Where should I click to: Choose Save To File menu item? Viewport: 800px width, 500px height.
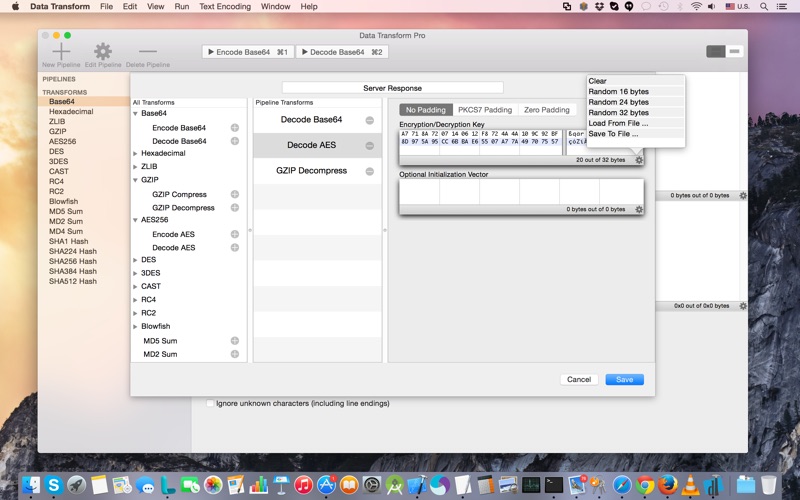pyautogui.click(x=635, y=134)
